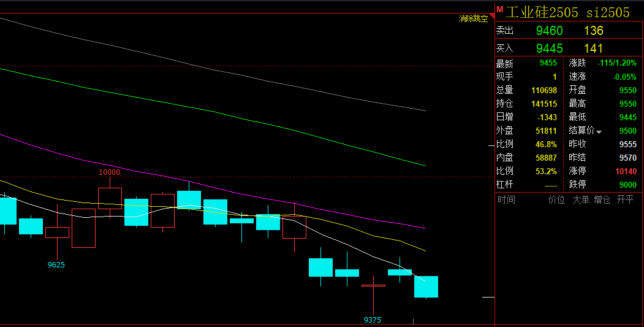Click the 价位 column header
This screenshot has height=327, width=644.
pos(556,200)
